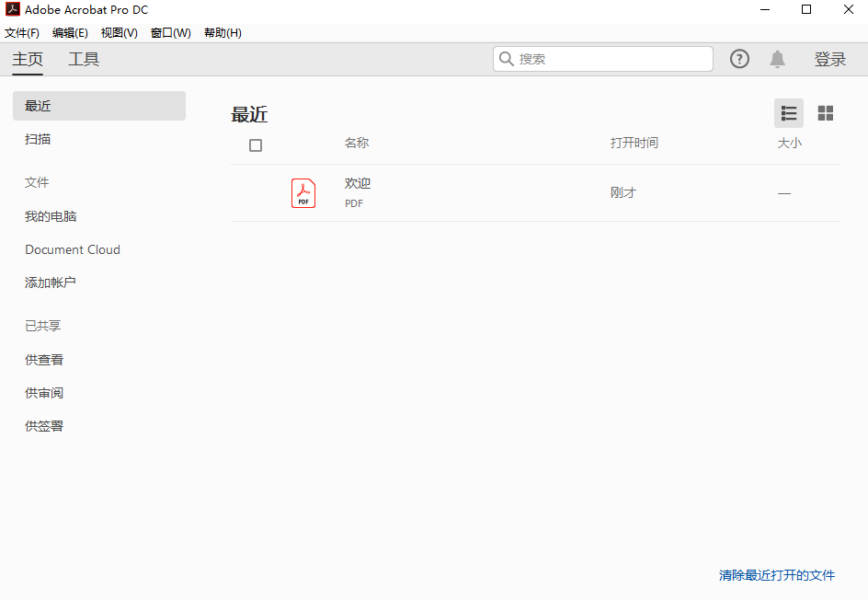Check the select-all checkbox above file list
The height and width of the screenshot is (600, 868).
[256, 144]
